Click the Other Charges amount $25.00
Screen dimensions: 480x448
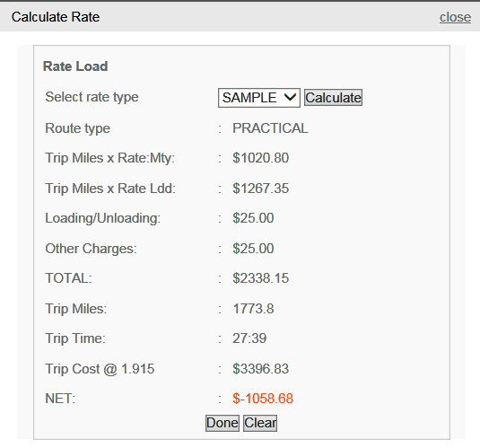(253, 248)
